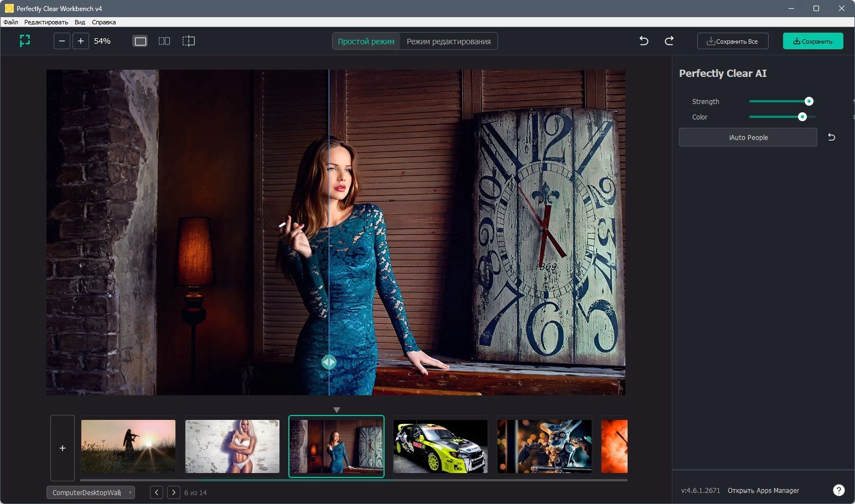Image resolution: width=855 pixels, height=504 pixels.
Task: Click the crop tool icon
Action: pos(24,41)
